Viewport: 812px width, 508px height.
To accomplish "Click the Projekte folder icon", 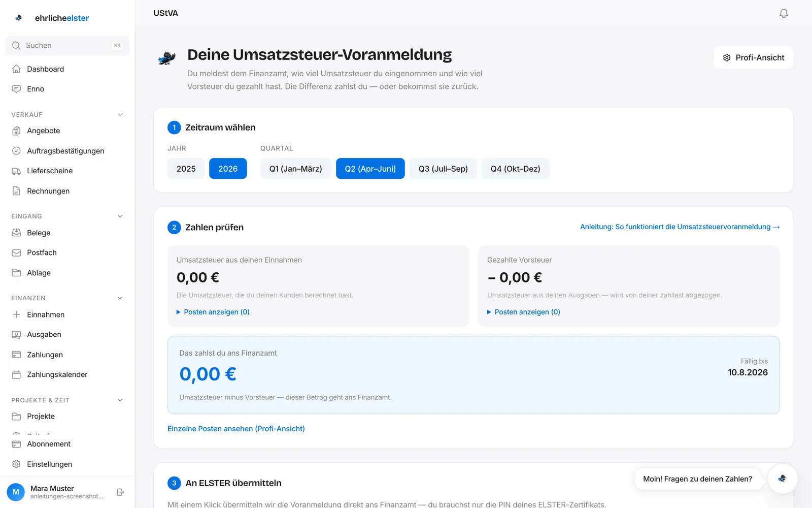I will (16, 416).
